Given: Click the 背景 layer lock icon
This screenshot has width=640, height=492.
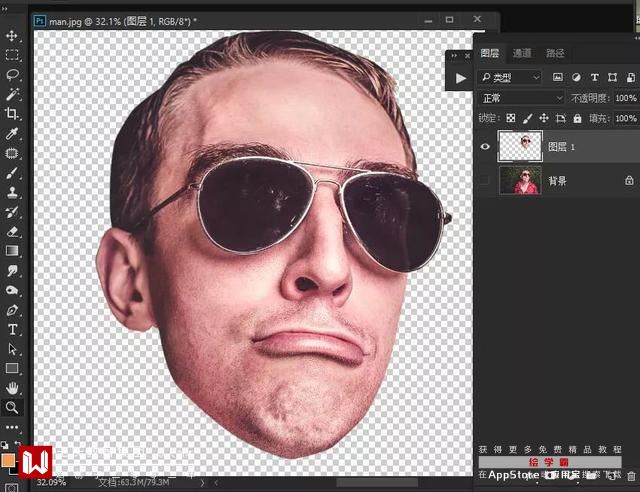Looking at the screenshot, I should click(629, 180).
